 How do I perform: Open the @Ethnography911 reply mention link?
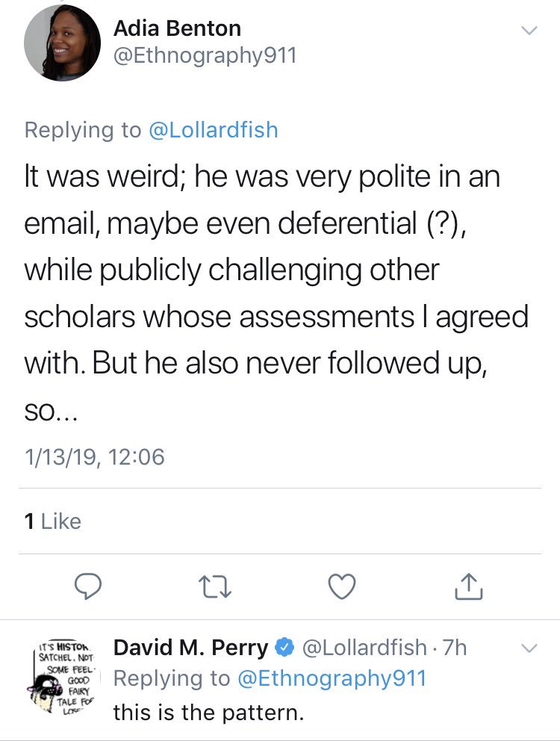(332, 678)
